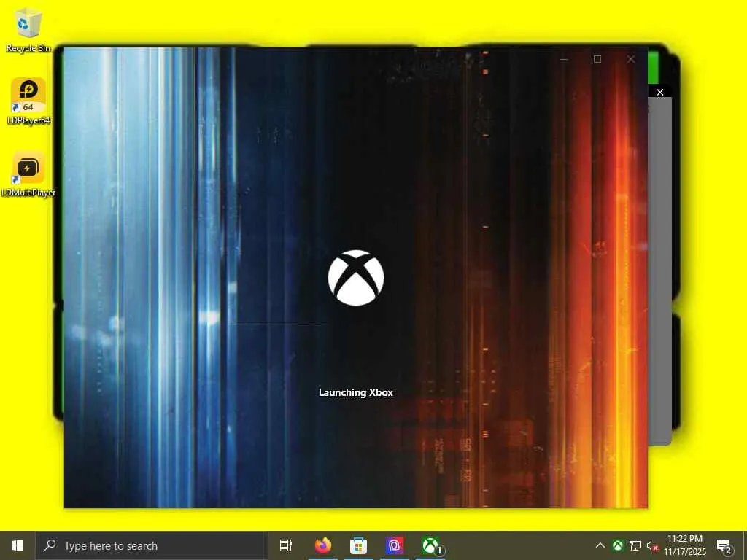The height and width of the screenshot is (560, 747).
Task: Click the Xbox logo on the splash screen
Action: click(x=356, y=278)
